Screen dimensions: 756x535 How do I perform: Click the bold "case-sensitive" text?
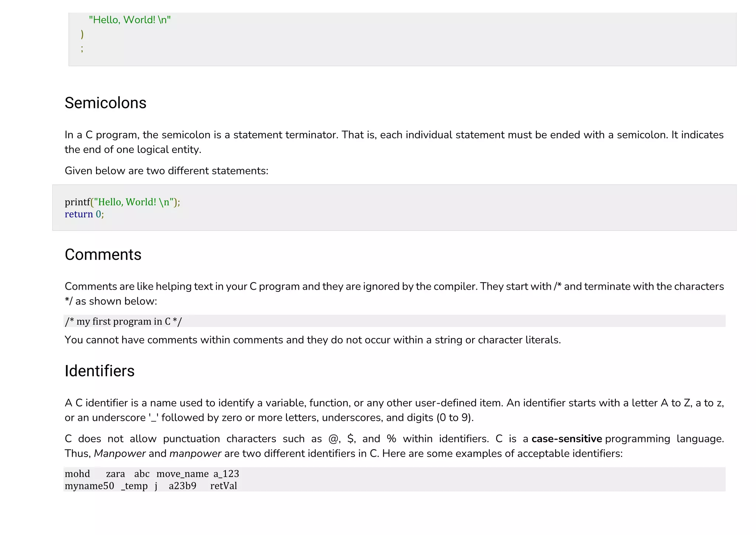pos(567,439)
